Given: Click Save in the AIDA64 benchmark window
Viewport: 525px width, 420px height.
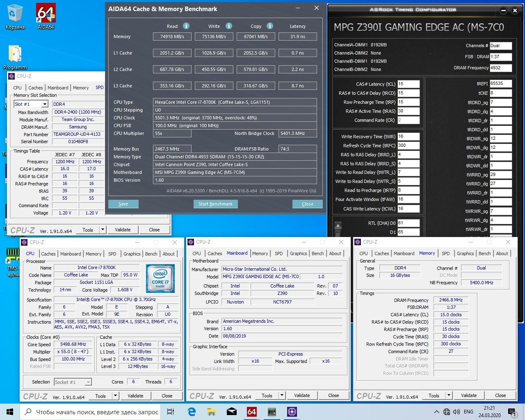Looking at the screenshot, I should [123, 204].
